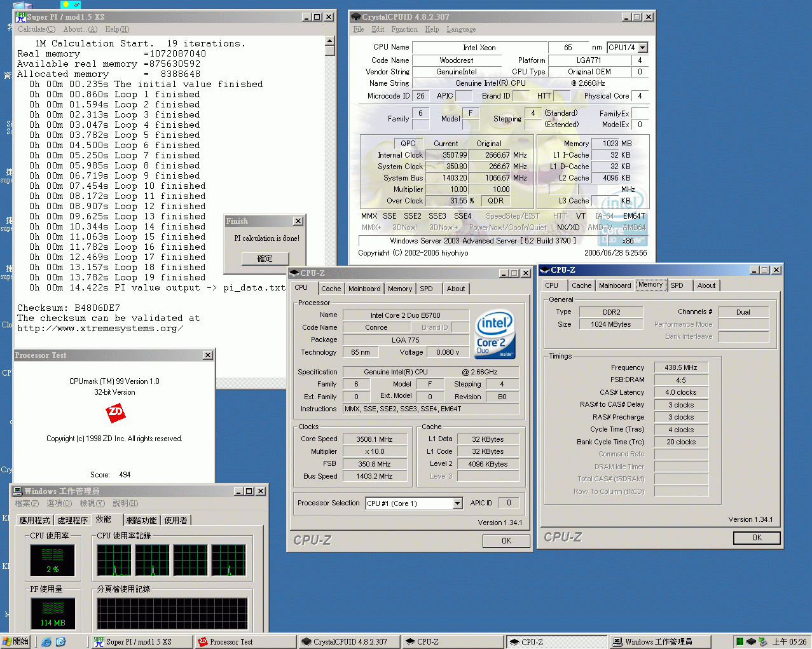Open the Function menu in CrystalCPUID
Image resolution: width=812 pixels, height=649 pixels.
coord(404,29)
